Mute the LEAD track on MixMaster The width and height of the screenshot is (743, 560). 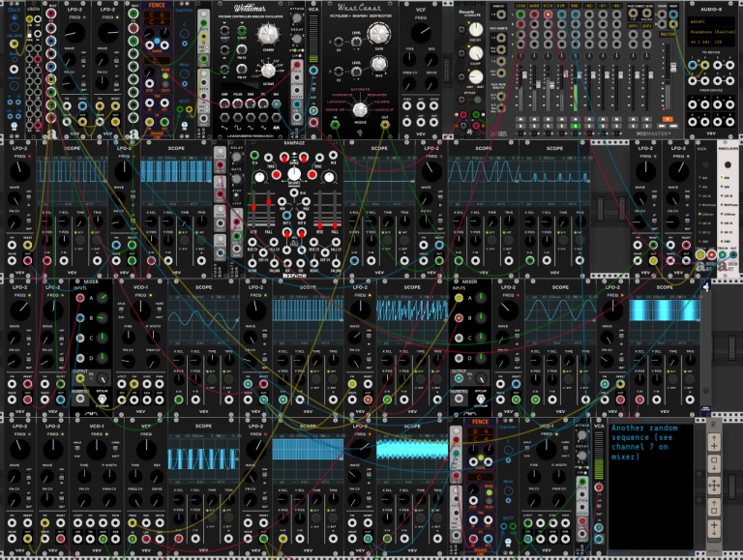[x=520, y=120]
